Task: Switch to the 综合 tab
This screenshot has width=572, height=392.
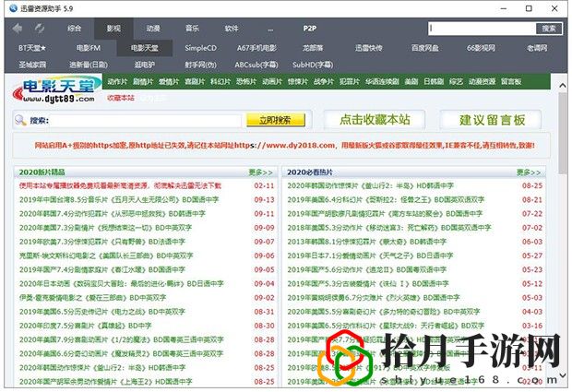Action: click(x=75, y=29)
